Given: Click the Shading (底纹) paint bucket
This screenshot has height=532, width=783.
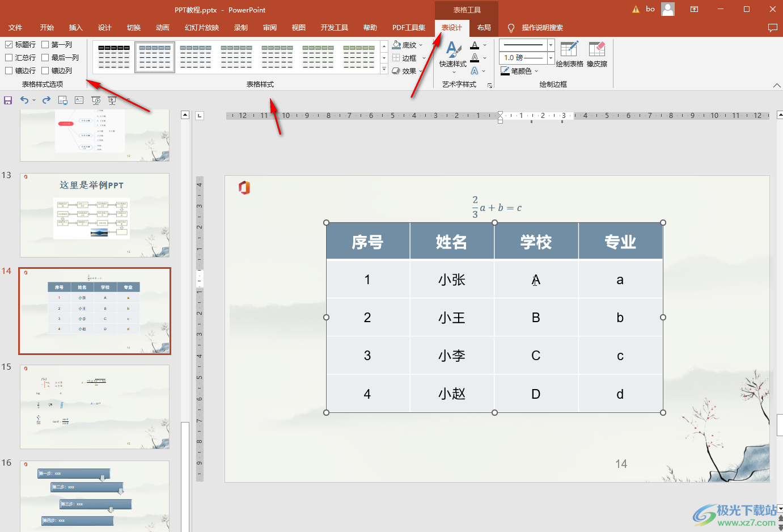Looking at the screenshot, I should pyautogui.click(x=397, y=45).
